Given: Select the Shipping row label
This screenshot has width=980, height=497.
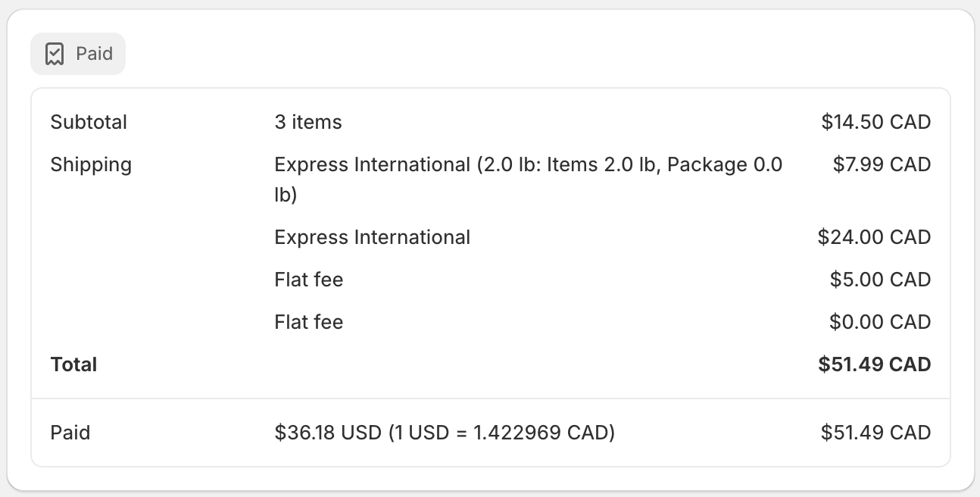Looking at the screenshot, I should (91, 164).
